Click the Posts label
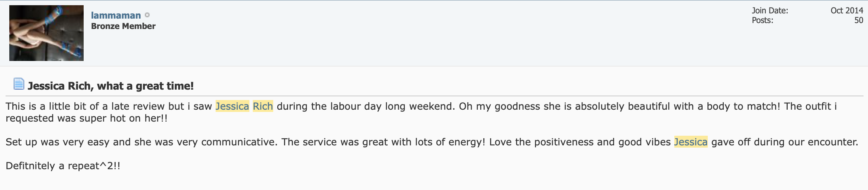 pyautogui.click(x=762, y=20)
